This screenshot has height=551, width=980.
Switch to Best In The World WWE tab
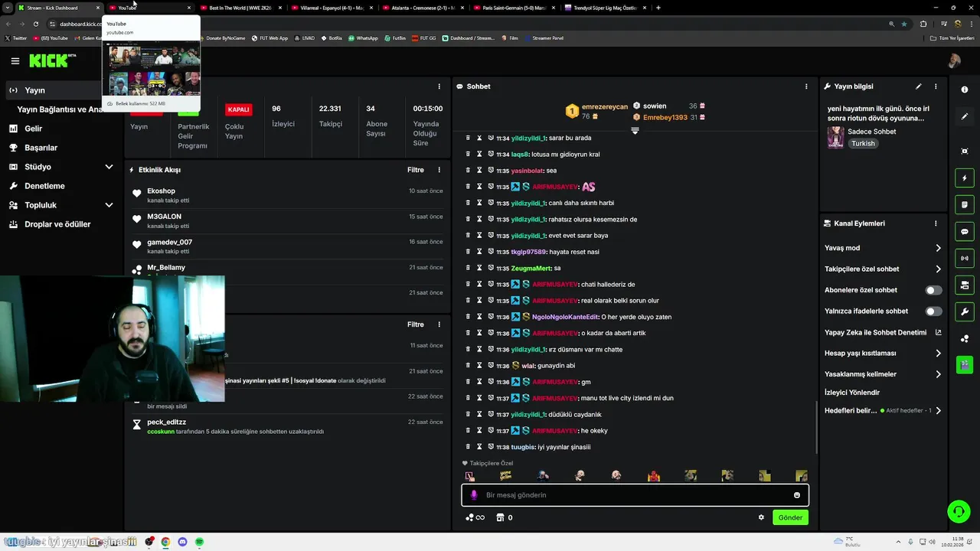click(240, 8)
